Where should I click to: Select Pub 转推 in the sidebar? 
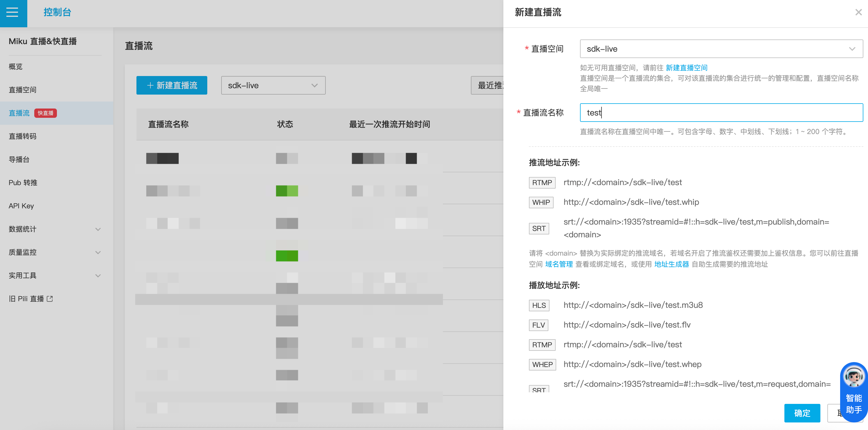click(23, 183)
